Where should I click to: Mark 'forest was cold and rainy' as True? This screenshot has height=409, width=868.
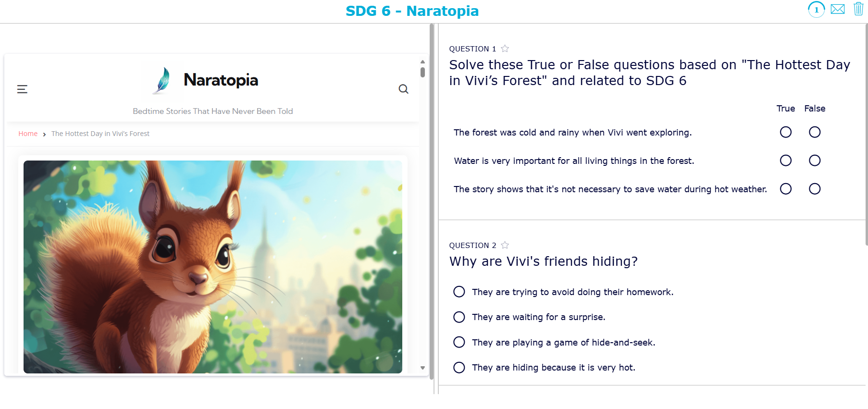pos(785,132)
